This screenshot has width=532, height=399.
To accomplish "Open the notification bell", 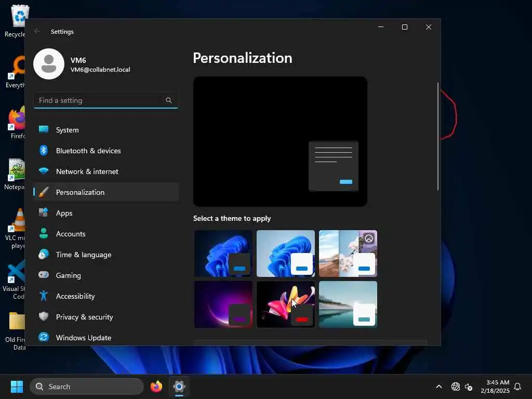I will (517, 387).
